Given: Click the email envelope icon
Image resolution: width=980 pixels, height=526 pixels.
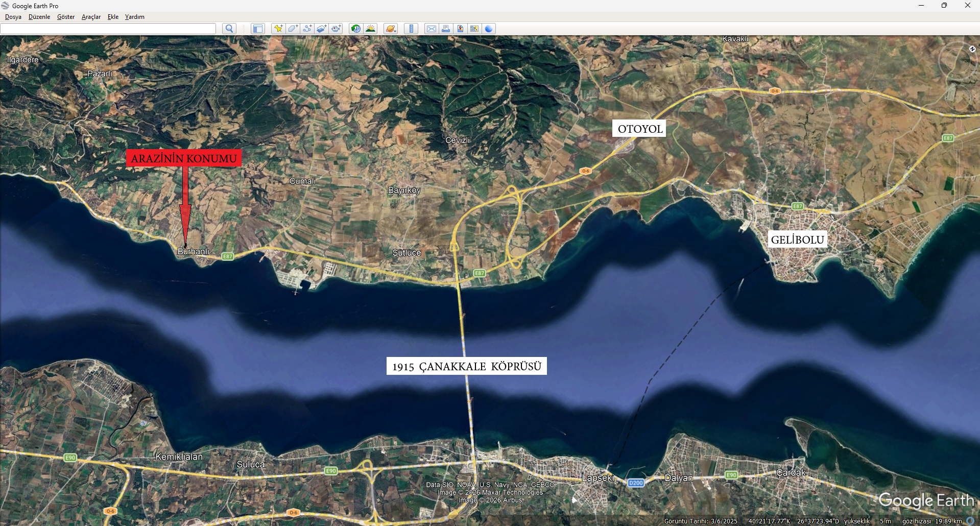Looking at the screenshot, I should point(432,29).
